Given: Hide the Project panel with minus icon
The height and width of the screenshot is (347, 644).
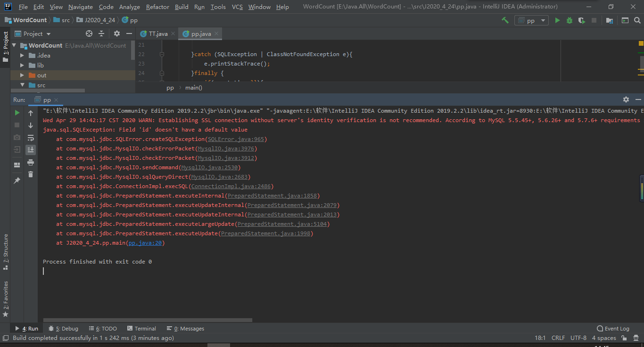Looking at the screenshot, I should click(x=129, y=33).
